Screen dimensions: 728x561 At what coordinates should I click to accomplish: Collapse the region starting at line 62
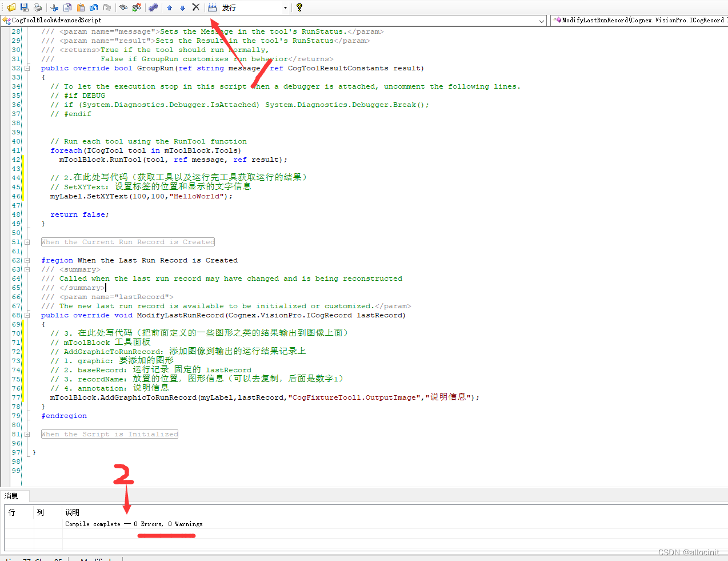pyautogui.click(x=27, y=260)
